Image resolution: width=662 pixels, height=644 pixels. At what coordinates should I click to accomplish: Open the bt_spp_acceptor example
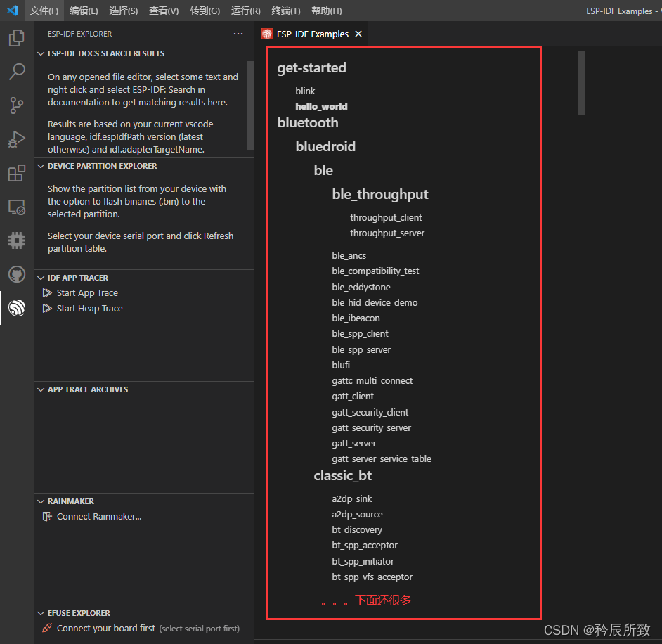click(364, 545)
